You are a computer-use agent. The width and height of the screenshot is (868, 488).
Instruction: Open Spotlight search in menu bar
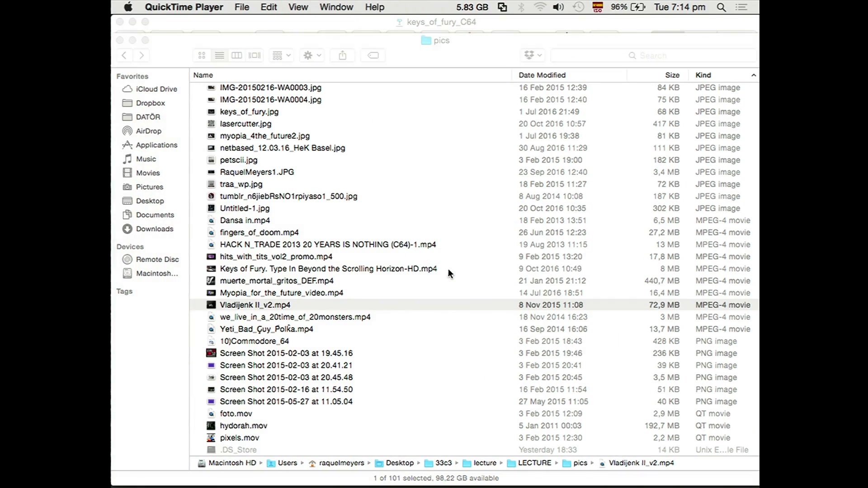[x=722, y=7]
